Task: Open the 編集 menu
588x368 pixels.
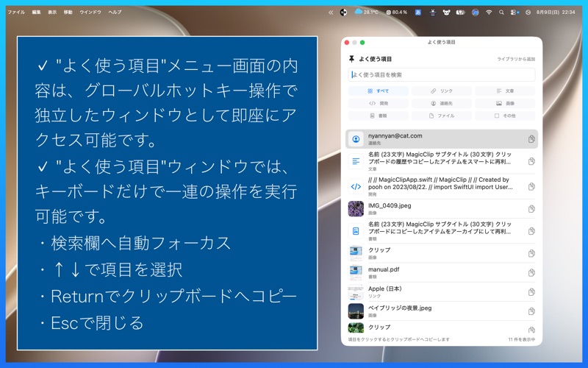Action: point(36,12)
